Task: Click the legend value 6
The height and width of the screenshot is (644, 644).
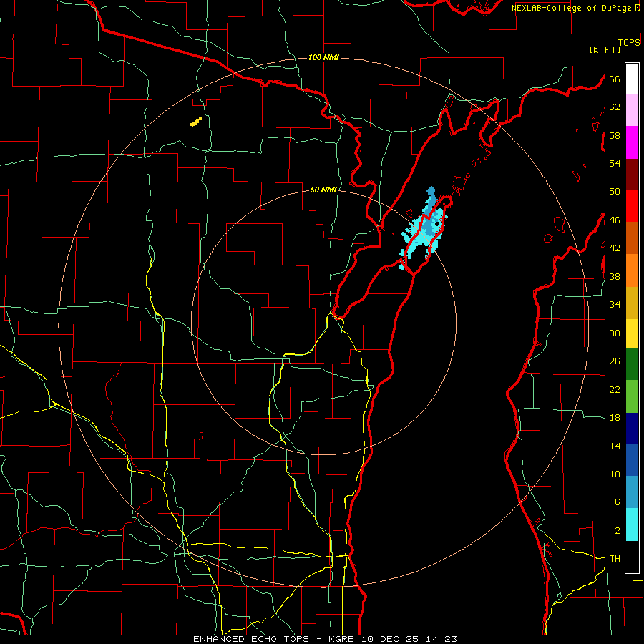Action: pos(618,502)
